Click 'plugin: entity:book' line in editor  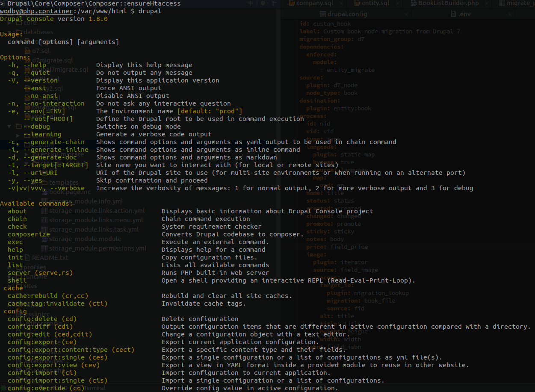339,108
